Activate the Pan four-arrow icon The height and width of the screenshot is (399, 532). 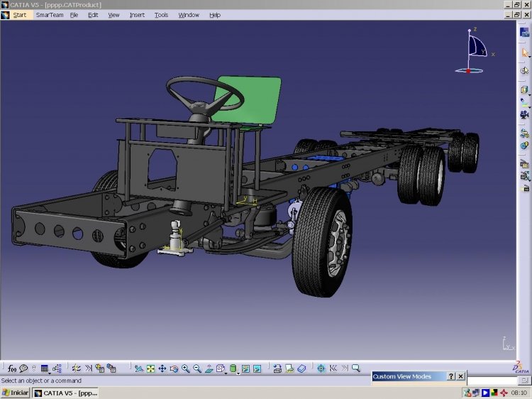click(x=162, y=368)
